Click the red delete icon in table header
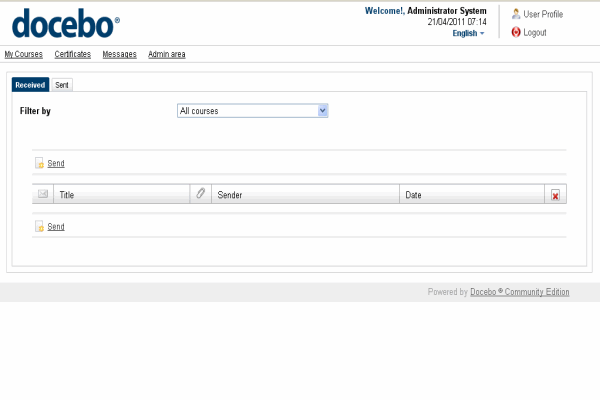 tap(555, 195)
